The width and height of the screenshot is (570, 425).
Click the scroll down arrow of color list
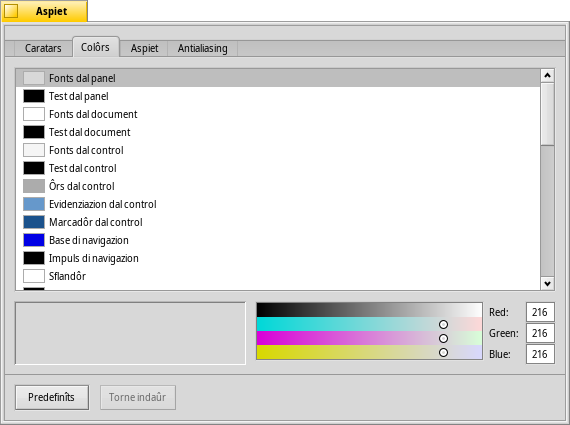[x=547, y=283]
